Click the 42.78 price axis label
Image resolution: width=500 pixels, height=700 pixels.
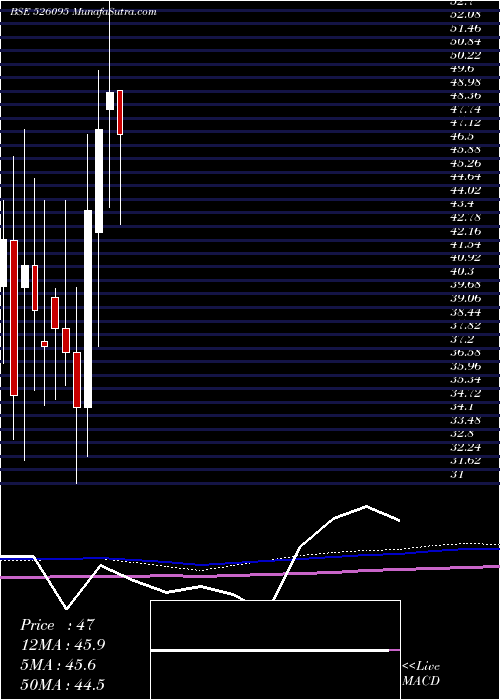[x=465, y=217]
